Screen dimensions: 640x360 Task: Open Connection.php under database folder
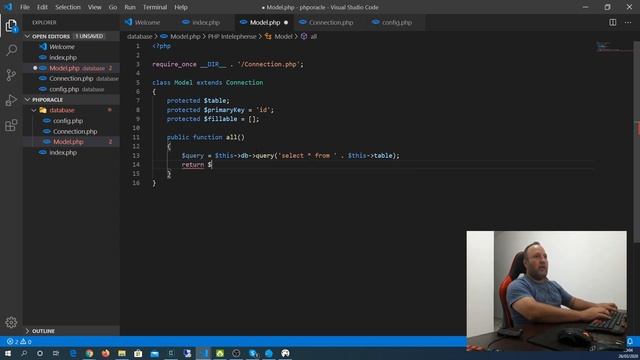click(71, 131)
